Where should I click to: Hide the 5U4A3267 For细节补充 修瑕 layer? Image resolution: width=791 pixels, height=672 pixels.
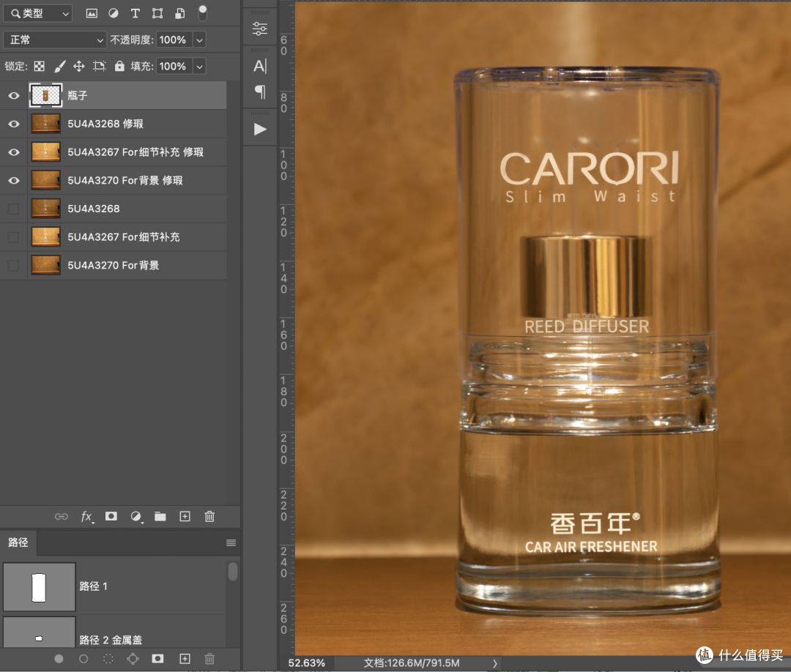[x=14, y=152]
